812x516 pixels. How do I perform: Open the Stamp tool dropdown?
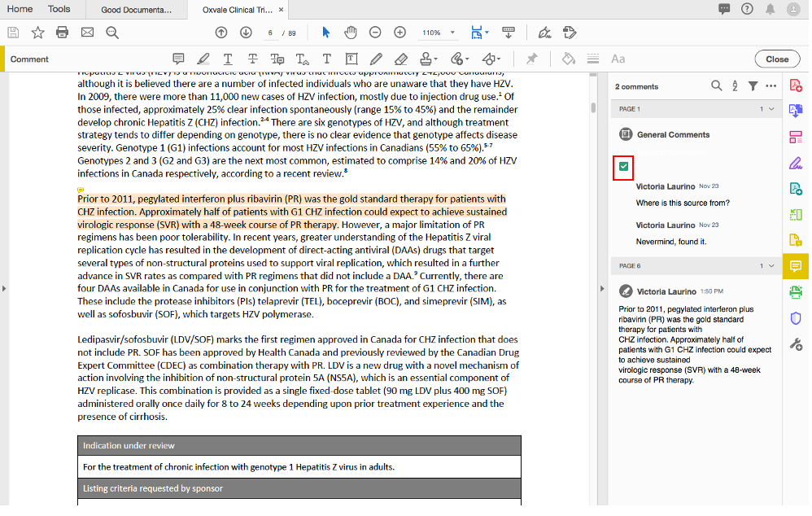[x=428, y=59]
